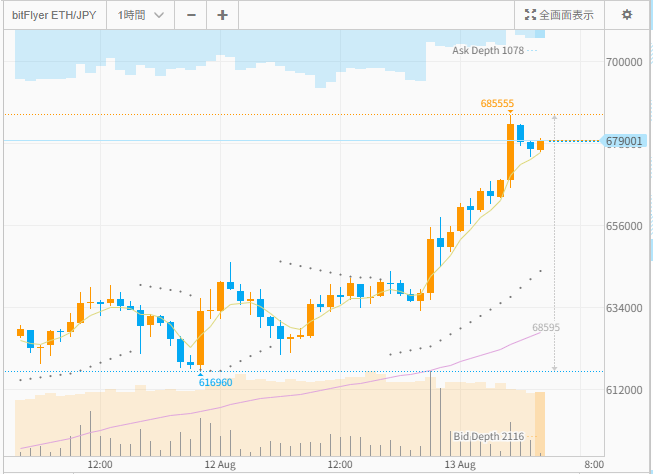Click the tall orange candle at 685555 high
The width and height of the screenshot is (653, 474).
click(510, 152)
